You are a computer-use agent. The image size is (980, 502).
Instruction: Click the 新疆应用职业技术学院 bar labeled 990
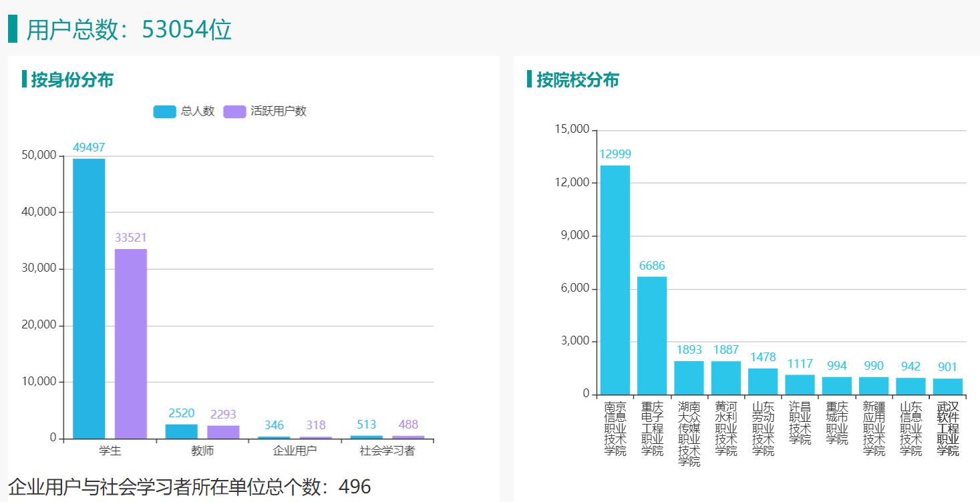(x=874, y=386)
